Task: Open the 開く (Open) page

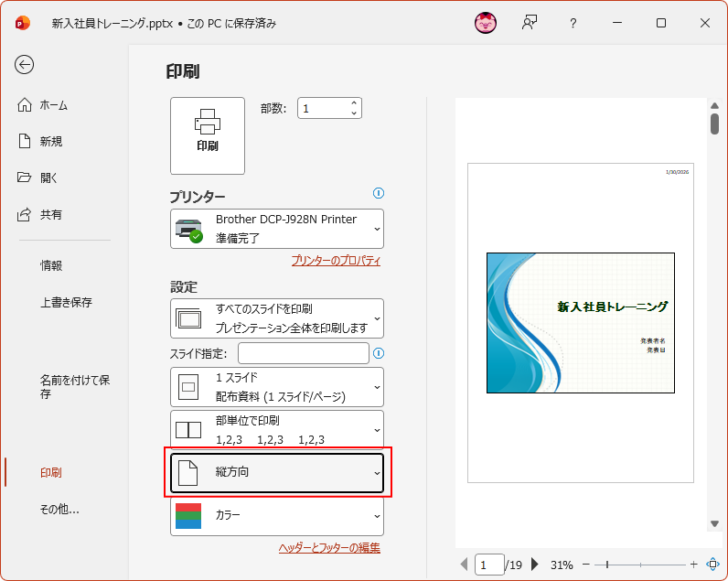Action: pos(37,177)
